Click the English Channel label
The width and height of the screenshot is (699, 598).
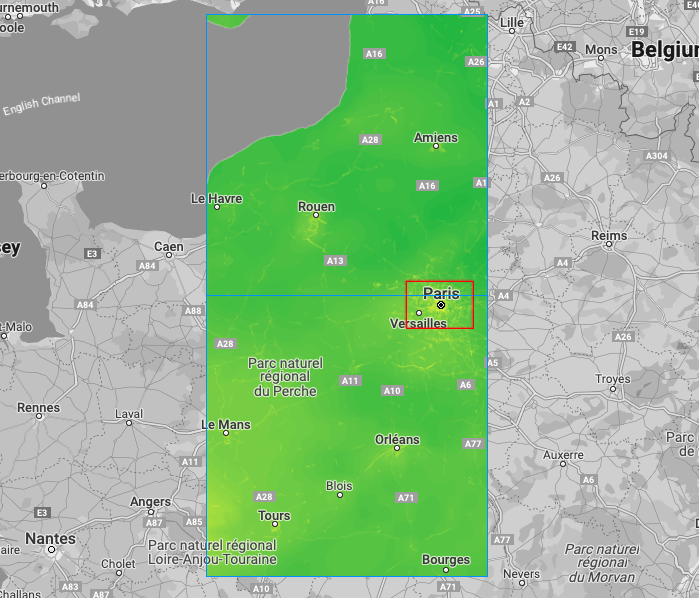tap(41, 104)
